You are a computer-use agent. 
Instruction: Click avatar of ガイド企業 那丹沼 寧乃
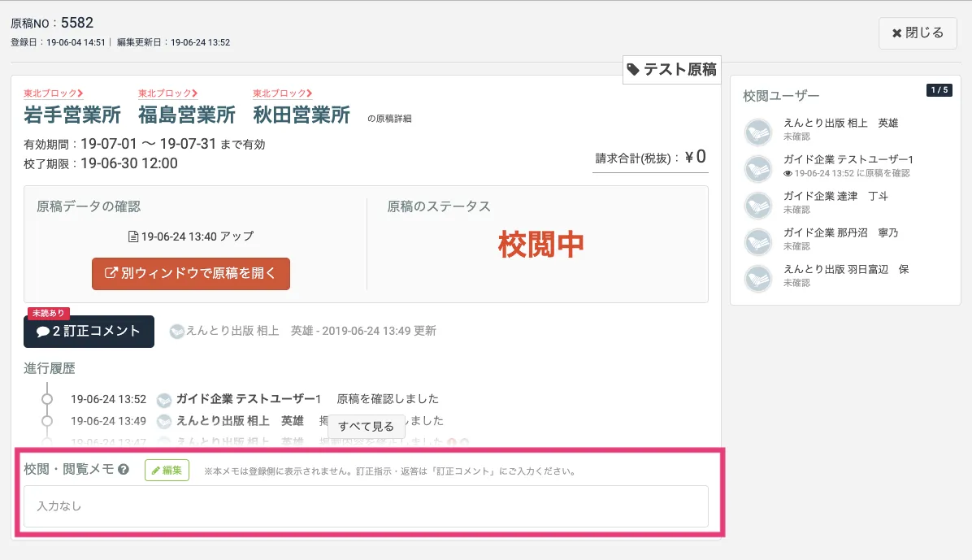[x=758, y=242]
